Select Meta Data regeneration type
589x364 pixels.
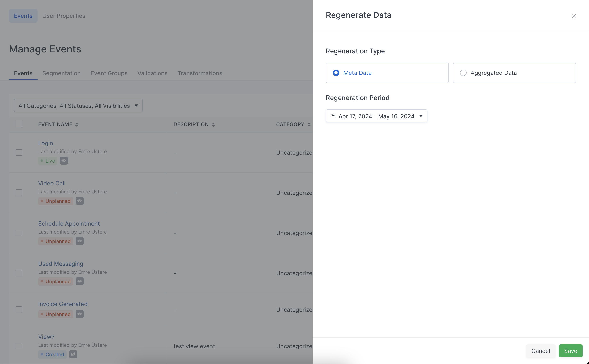click(387, 73)
